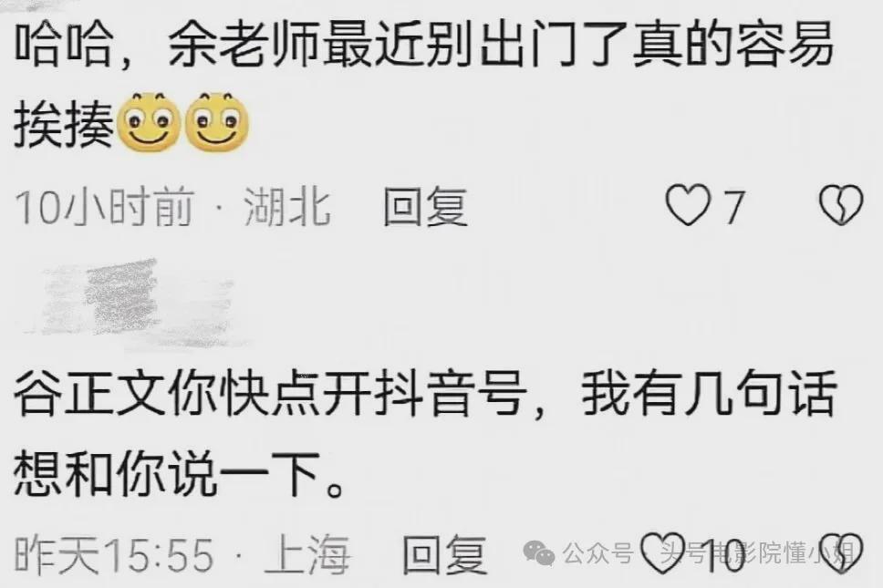Click the 上海 location label
This screenshot has height=588, width=883.
307,554
